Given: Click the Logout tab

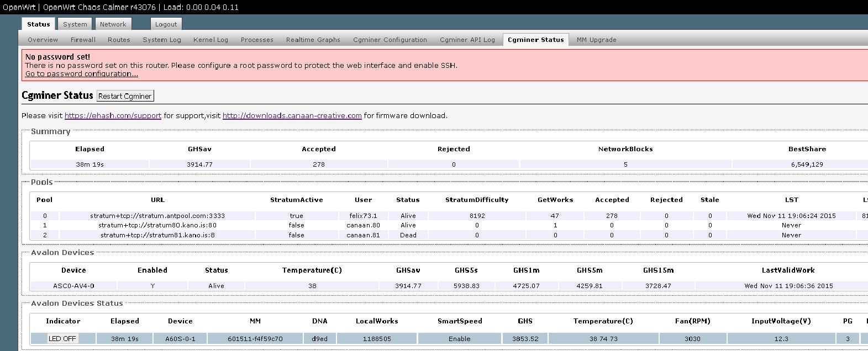Looking at the screenshot, I should [x=166, y=24].
